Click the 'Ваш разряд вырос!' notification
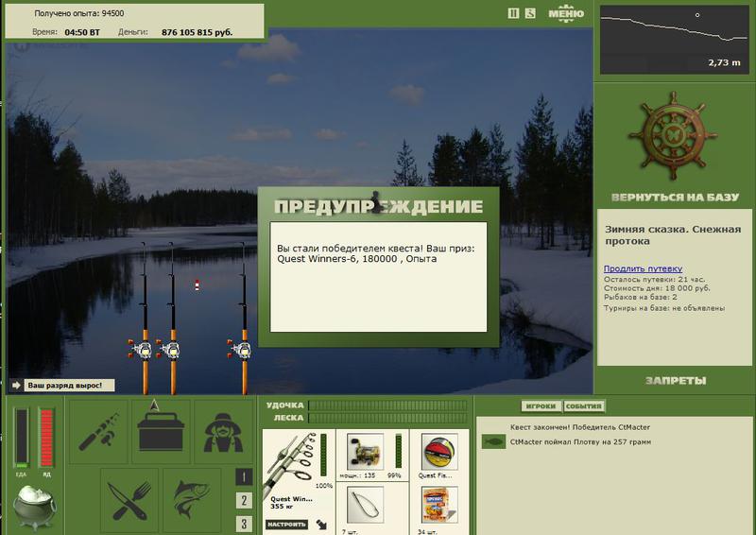The image size is (756, 535). (x=70, y=386)
